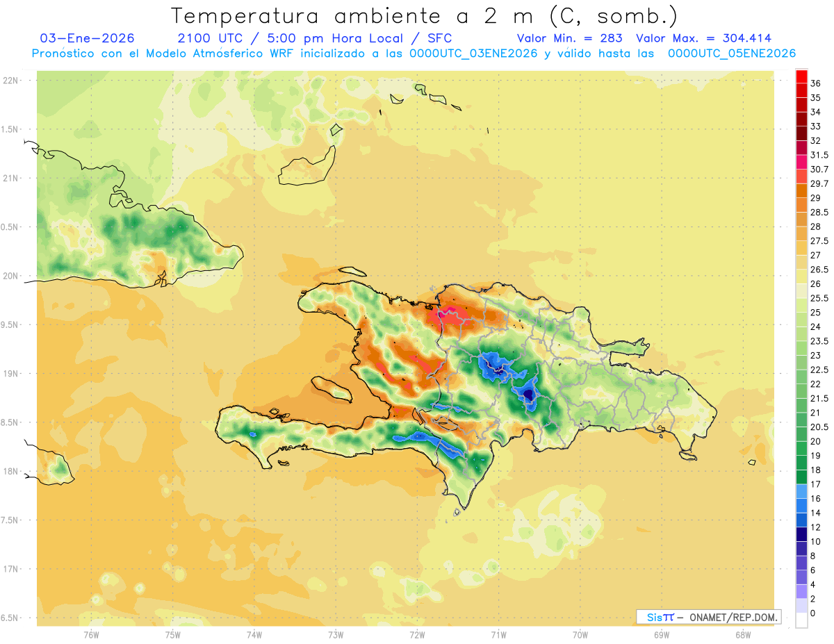Click the '71W' longitude axis label

pos(498,634)
